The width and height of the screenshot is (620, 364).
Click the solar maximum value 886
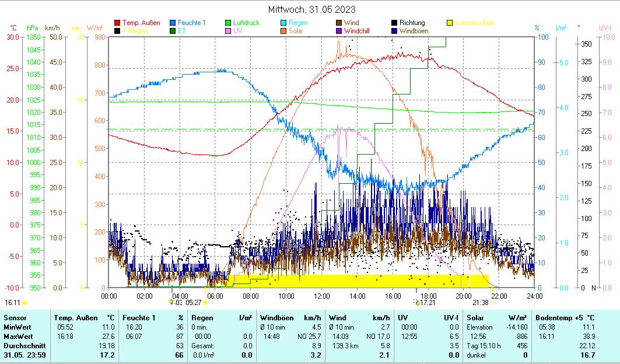click(x=523, y=337)
